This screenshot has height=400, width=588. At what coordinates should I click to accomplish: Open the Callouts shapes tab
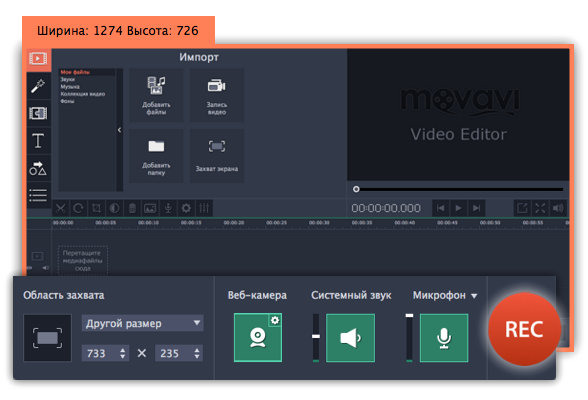(x=39, y=169)
